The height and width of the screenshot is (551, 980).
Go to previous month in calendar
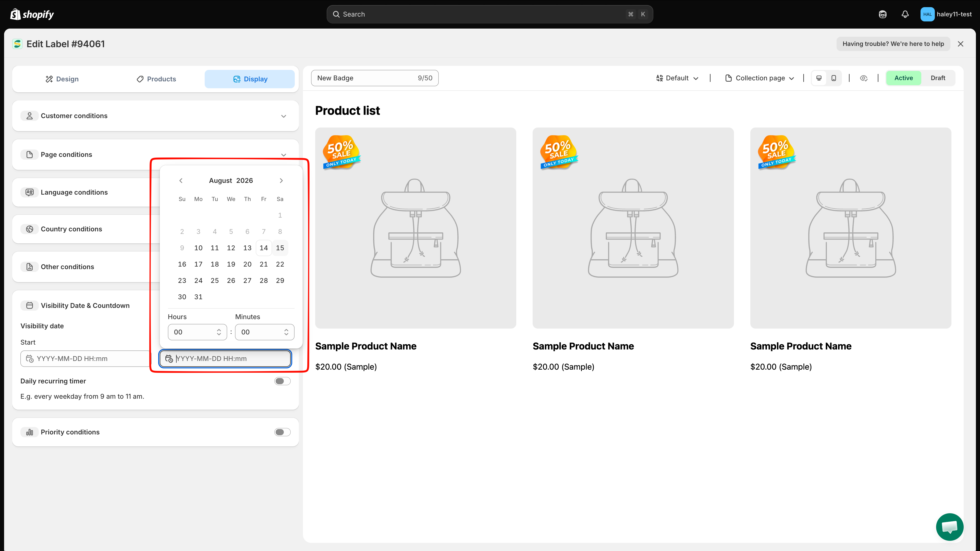click(x=181, y=181)
